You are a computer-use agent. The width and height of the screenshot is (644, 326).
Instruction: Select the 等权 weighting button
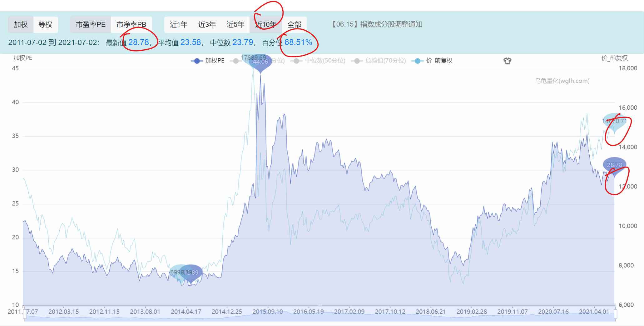pos(45,24)
